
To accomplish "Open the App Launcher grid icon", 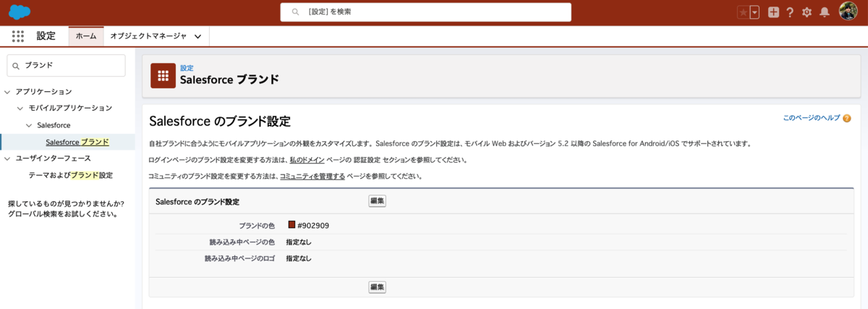I will click(18, 36).
